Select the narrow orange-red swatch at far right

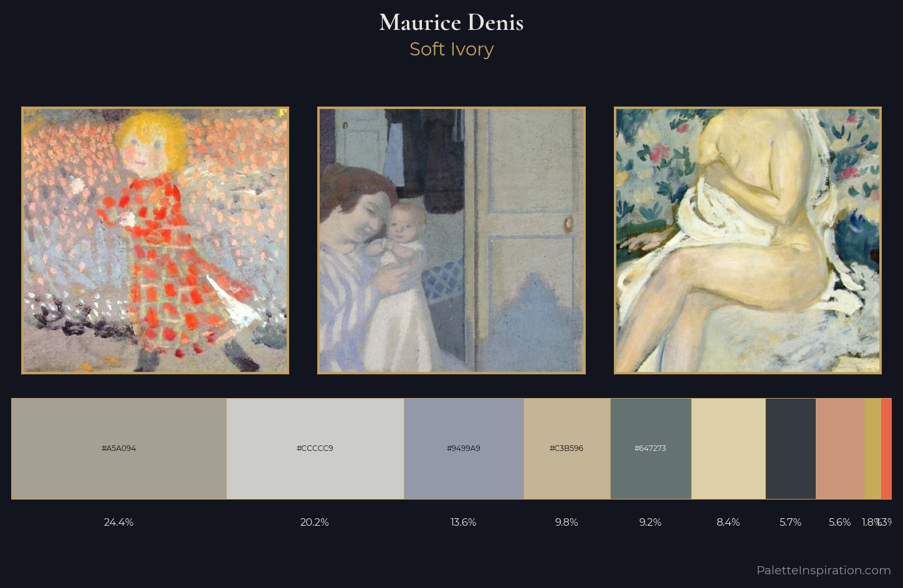tap(887, 448)
